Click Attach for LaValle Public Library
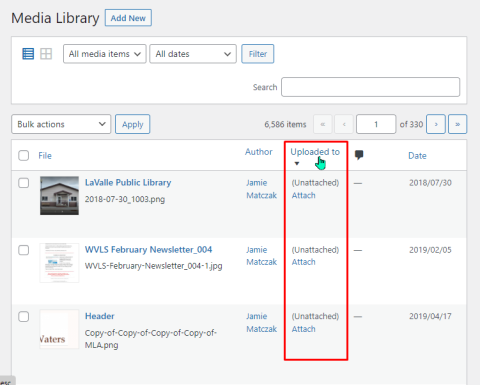The image size is (480, 385). click(304, 195)
